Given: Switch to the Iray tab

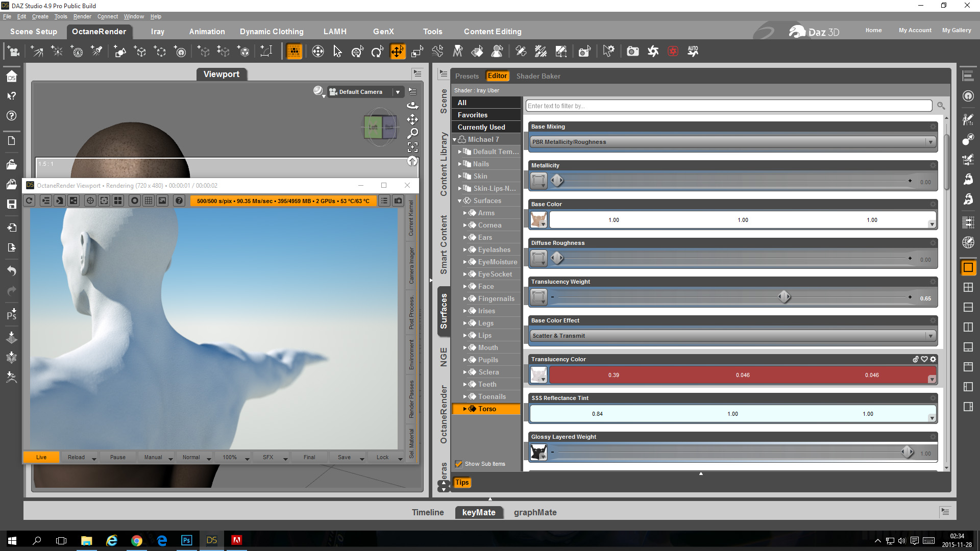Looking at the screenshot, I should tap(158, 32).
